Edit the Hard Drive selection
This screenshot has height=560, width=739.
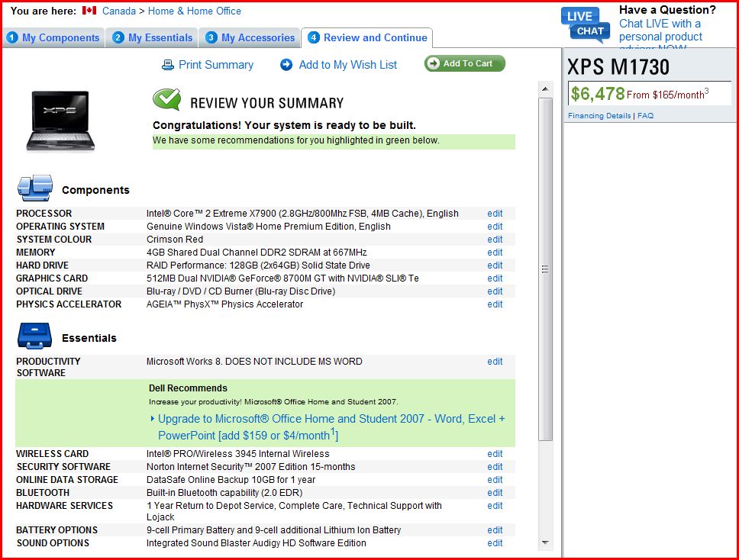(x=495, y=266)
